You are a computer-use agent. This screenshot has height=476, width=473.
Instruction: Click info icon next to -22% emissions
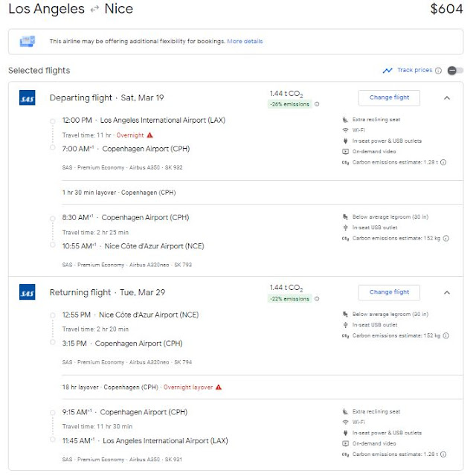click(x=317, y=299)
